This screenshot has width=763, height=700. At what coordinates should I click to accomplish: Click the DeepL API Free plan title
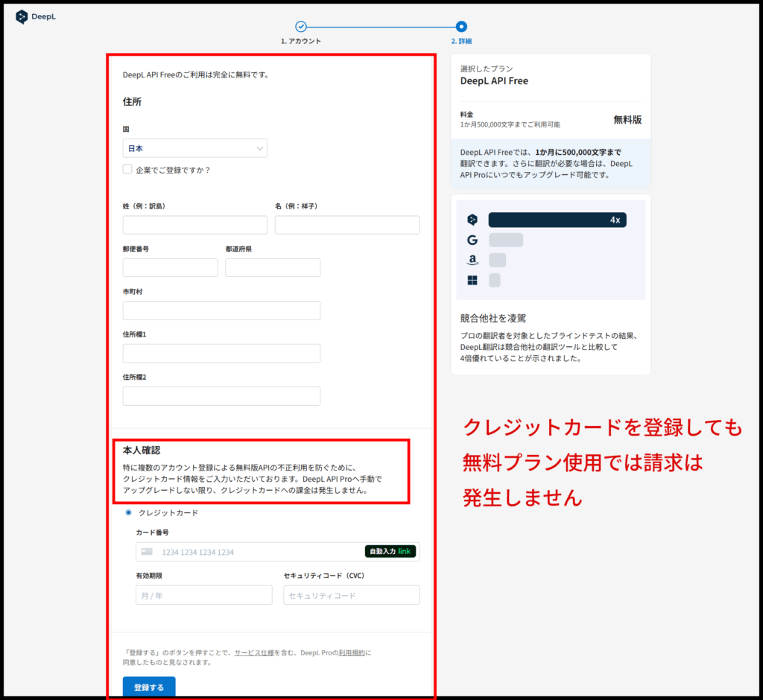coord(494,81)
